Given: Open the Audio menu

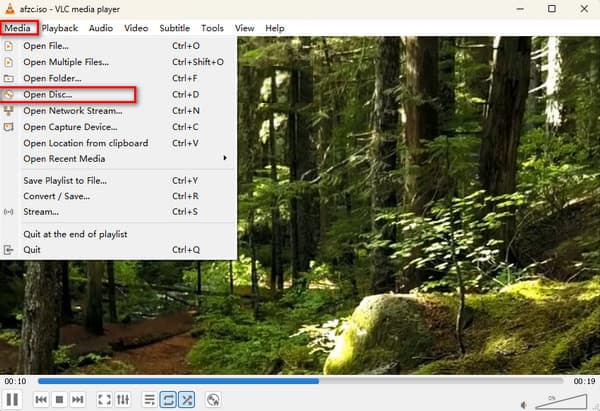Looking at the screenshot, I should coord(101,28).
